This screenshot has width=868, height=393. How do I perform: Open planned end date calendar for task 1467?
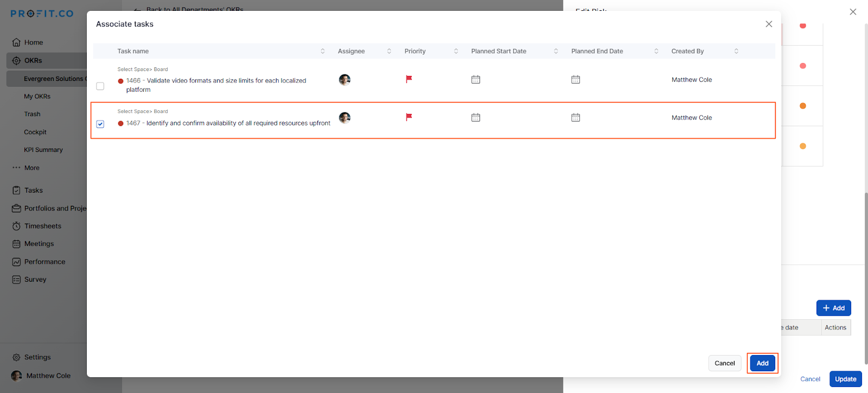(576, 117)
